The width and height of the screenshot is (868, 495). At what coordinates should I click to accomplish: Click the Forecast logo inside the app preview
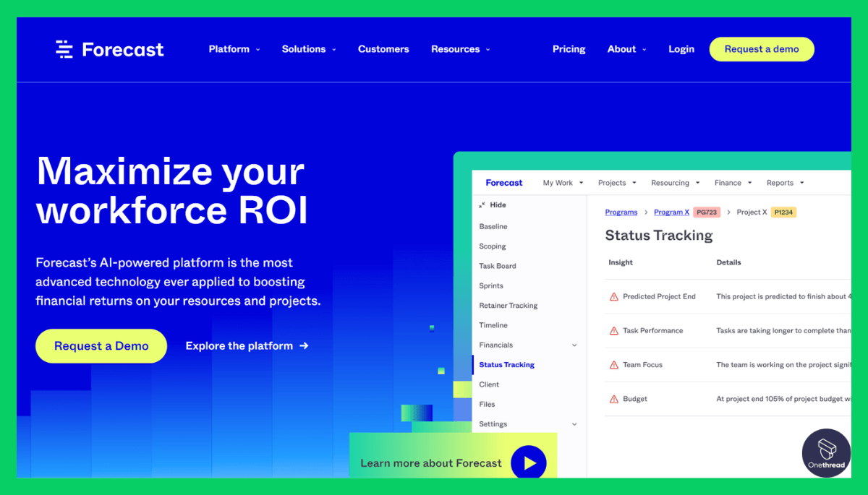[x=504, y=182]
